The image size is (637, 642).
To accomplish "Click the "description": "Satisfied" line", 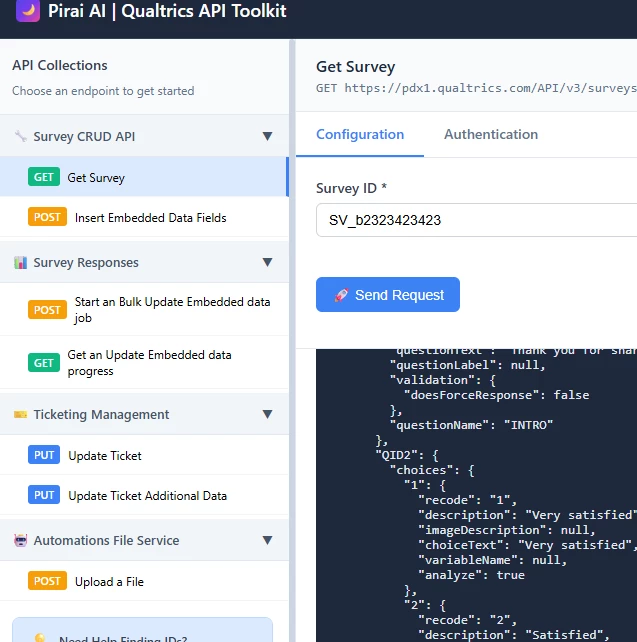I will pos(514,635).
